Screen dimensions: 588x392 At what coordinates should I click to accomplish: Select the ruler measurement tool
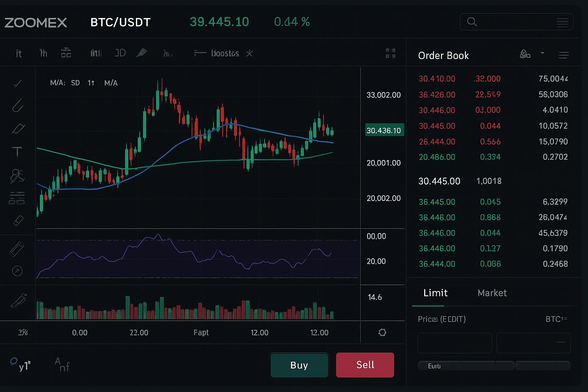pyautogui.click(x=16, y=249)
